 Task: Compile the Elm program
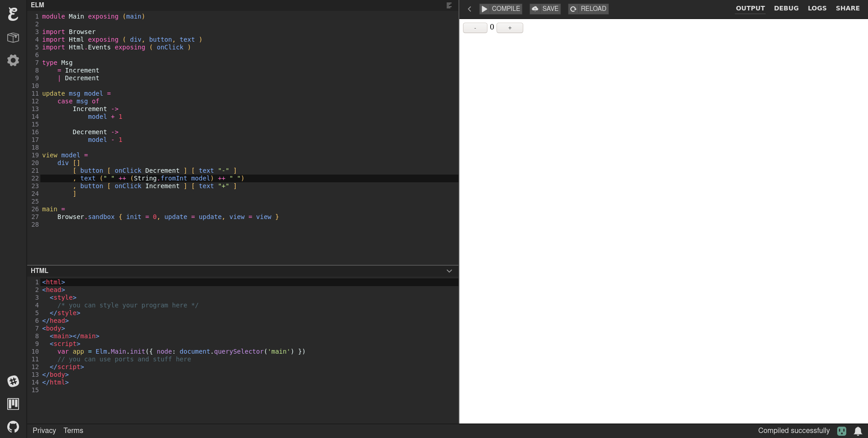(501, 9)
